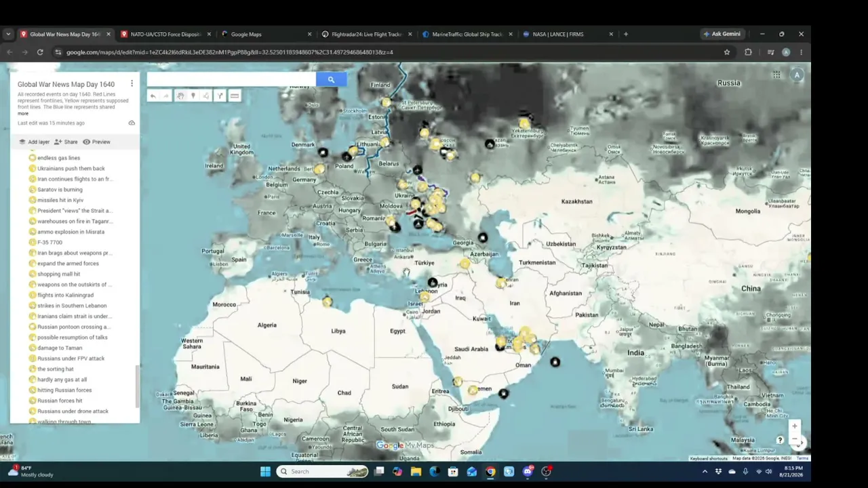Bookmark this page with the star icon

[727, 52]
